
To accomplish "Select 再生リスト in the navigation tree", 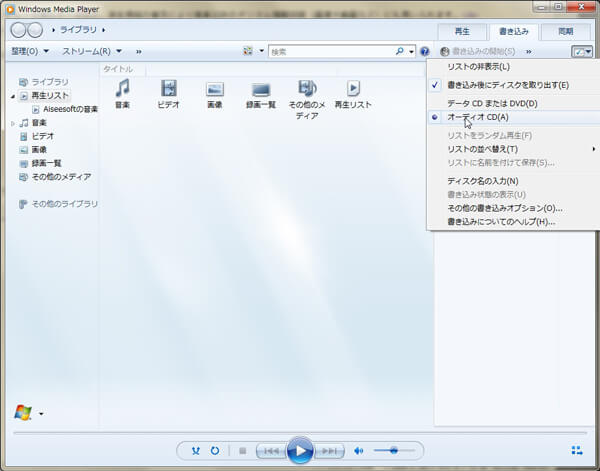I will pos(50,96).
